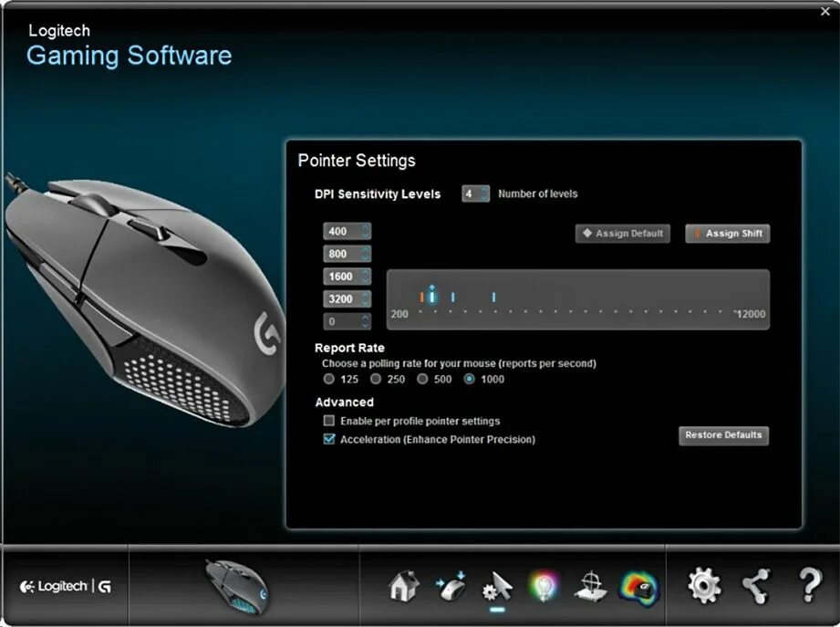Open the surface tuning crosshair icon
The image size is (840, 627).
[x=591, y=586]
